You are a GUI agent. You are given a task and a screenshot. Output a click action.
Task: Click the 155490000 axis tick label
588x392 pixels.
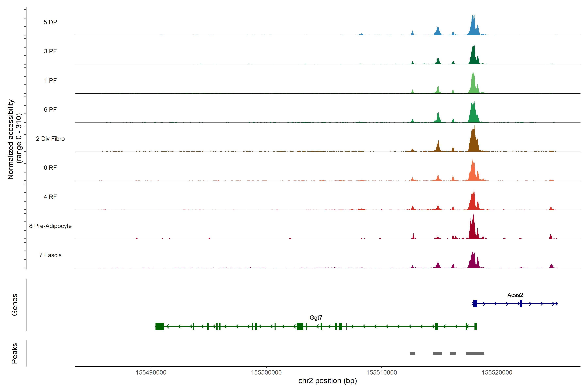[151, 373]
